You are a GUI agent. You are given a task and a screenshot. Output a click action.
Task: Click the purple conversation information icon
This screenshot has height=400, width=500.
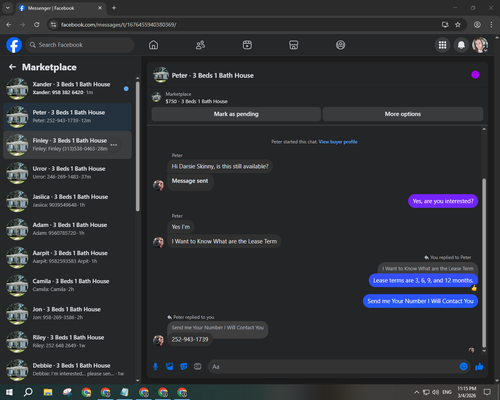475,75
